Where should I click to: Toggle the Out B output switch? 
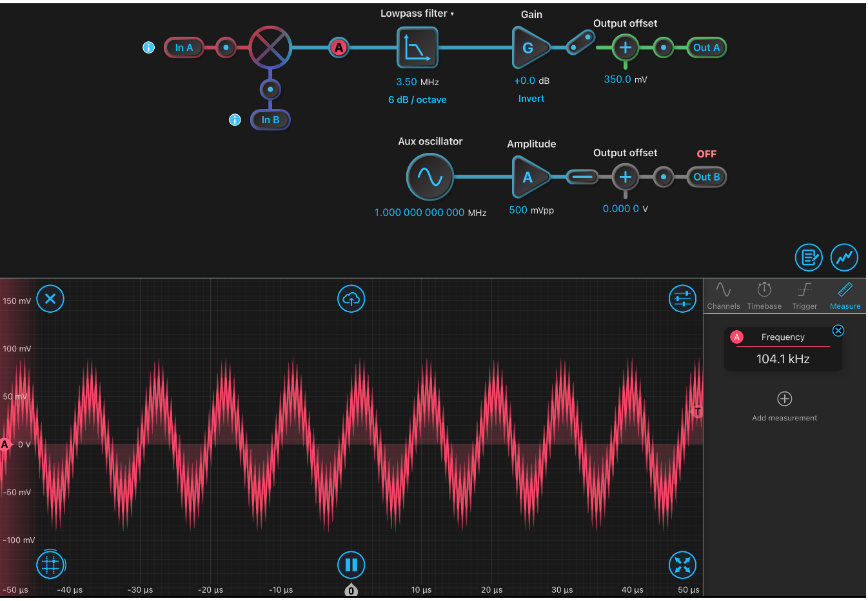pos(582,177)
